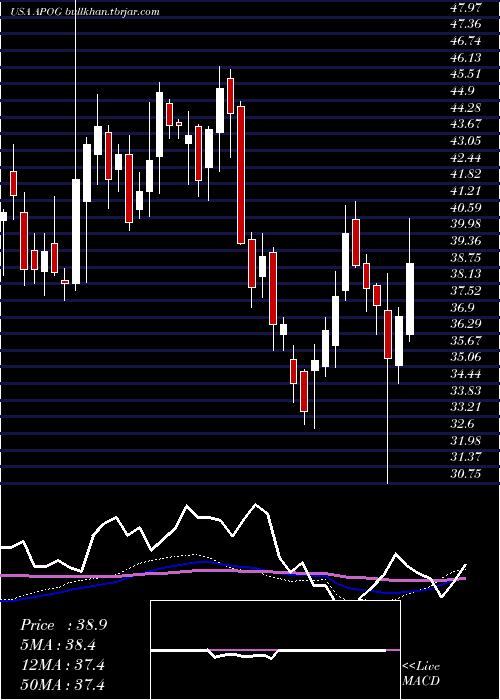
Task: Click the 31.98 price axis label
Action: [x=467, y=441]
